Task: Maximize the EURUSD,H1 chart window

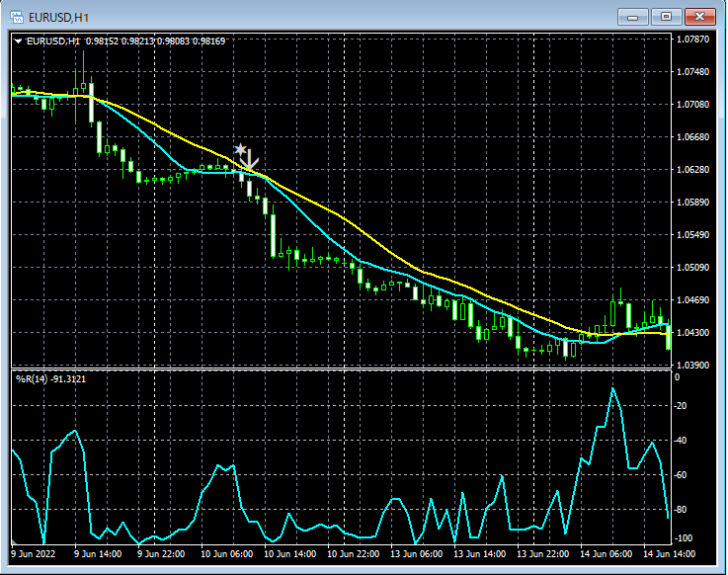Action: [x=666, y=17]
